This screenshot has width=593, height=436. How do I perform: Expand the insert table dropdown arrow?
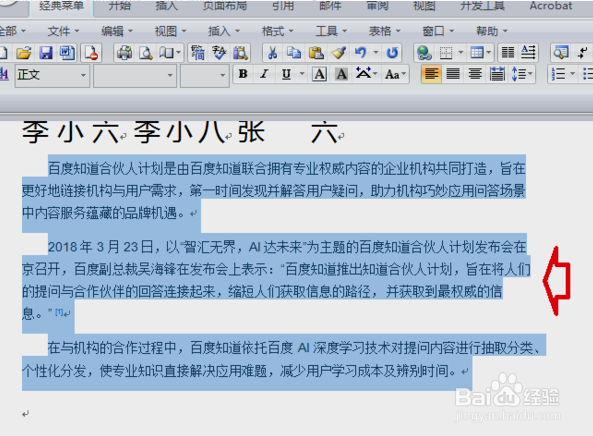point(489,52)
